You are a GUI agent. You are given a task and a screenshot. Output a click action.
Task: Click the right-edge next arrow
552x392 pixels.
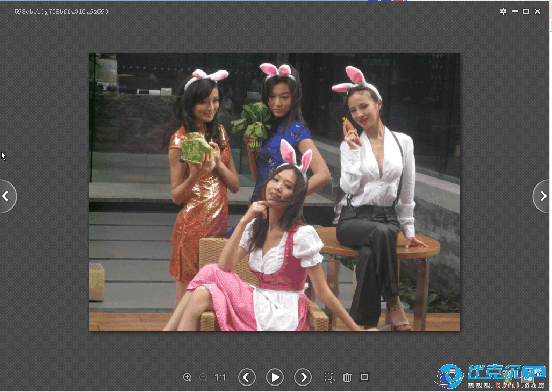(543, 196)
